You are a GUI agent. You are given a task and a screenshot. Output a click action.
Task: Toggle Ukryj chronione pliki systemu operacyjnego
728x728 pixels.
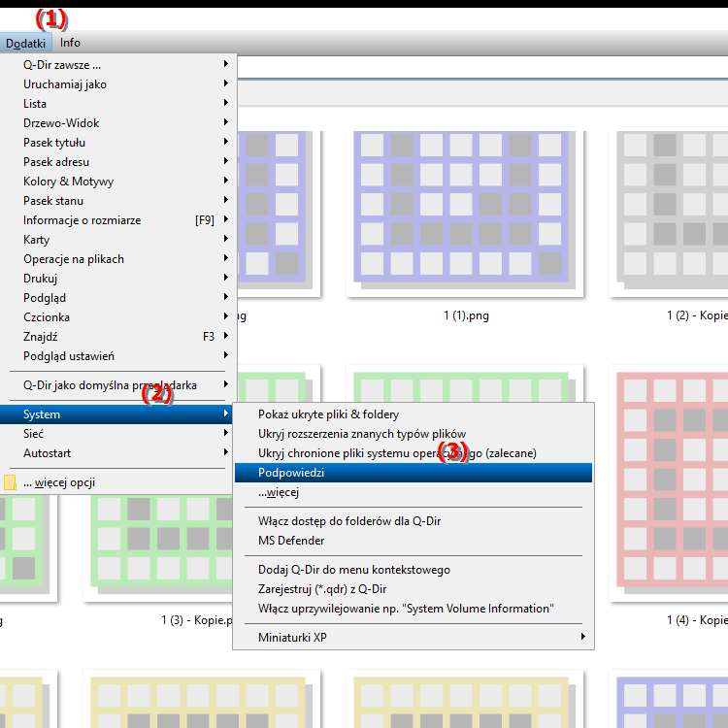click(x=414, y=453)
